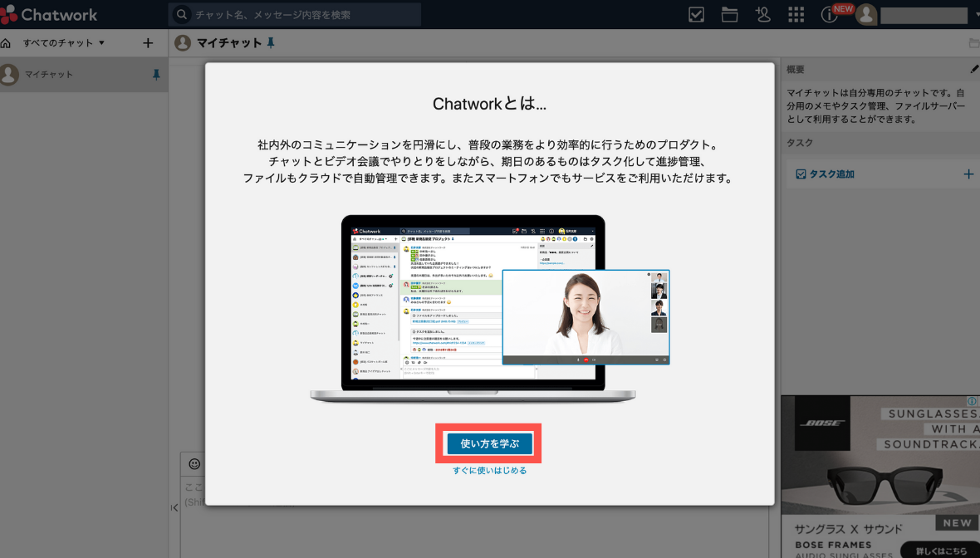
Task: Toggle the pin beside マイチャット header
Action: click(x=271, y=42)
